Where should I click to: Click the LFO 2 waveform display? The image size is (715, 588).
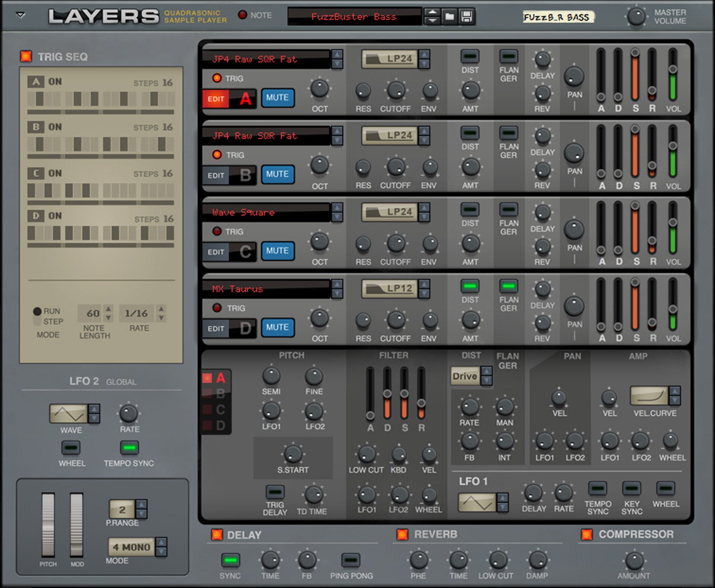[68, 414]
